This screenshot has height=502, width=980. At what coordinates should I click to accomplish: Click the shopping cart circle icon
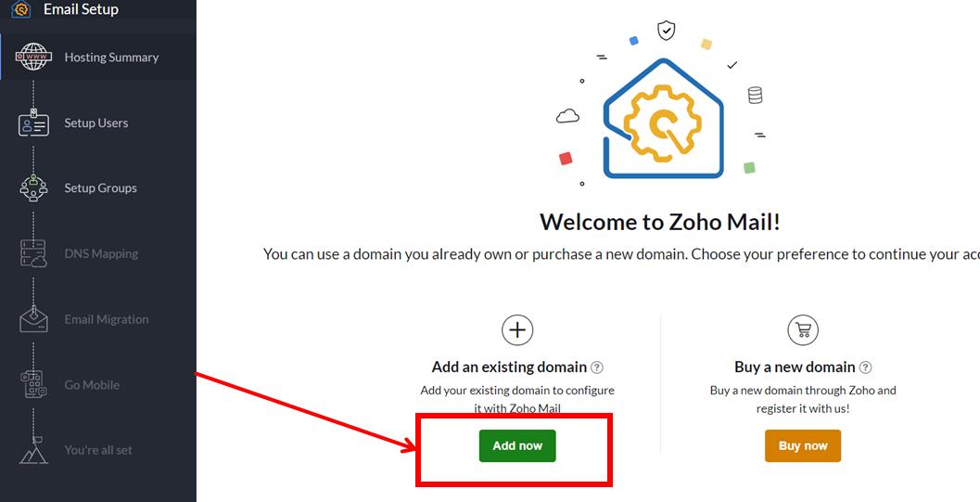pyautogui.click(x=803, y=329)
